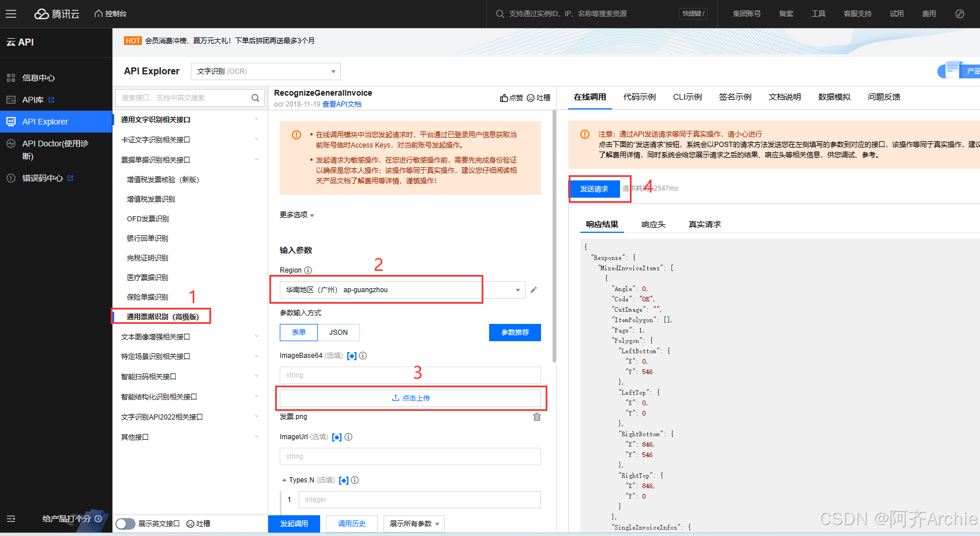Open the 展示所有参数 dropdown
The image size is (980, 536).
click(x=414, y=523)
